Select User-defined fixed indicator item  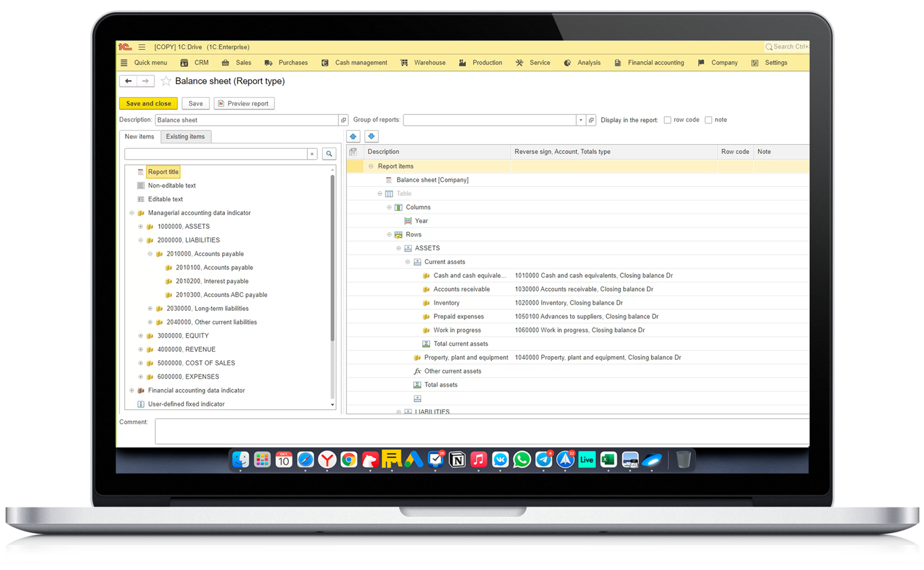pos(186,404)
